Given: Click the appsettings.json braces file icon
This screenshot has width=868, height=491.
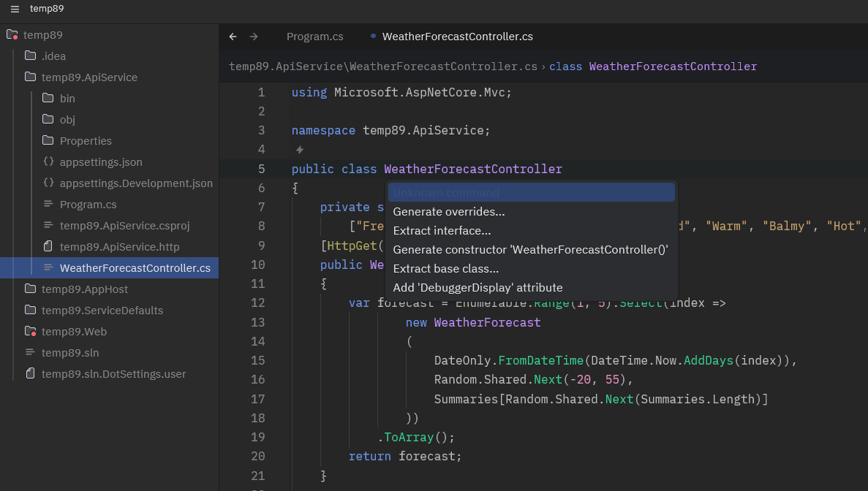Looking at the screenshot, I should pos(49,162).
